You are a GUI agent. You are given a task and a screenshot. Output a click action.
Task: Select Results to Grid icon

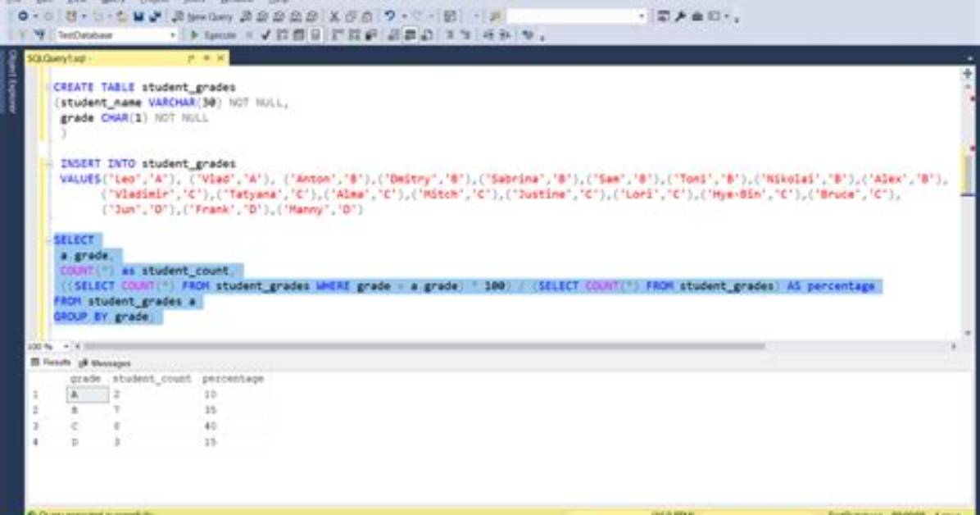tap(411, 35)
